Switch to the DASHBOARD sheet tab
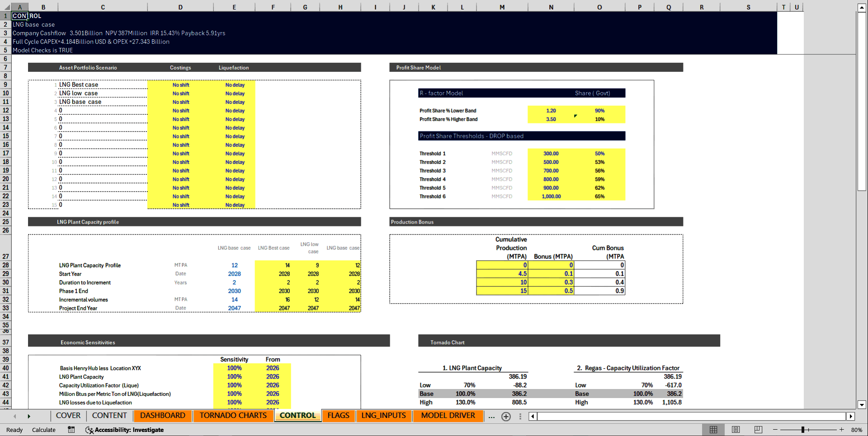 point(162,415)
